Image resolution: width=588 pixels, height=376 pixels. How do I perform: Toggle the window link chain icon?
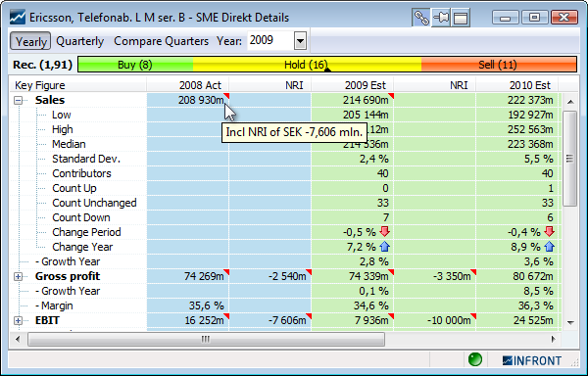[x=421, y=18]
